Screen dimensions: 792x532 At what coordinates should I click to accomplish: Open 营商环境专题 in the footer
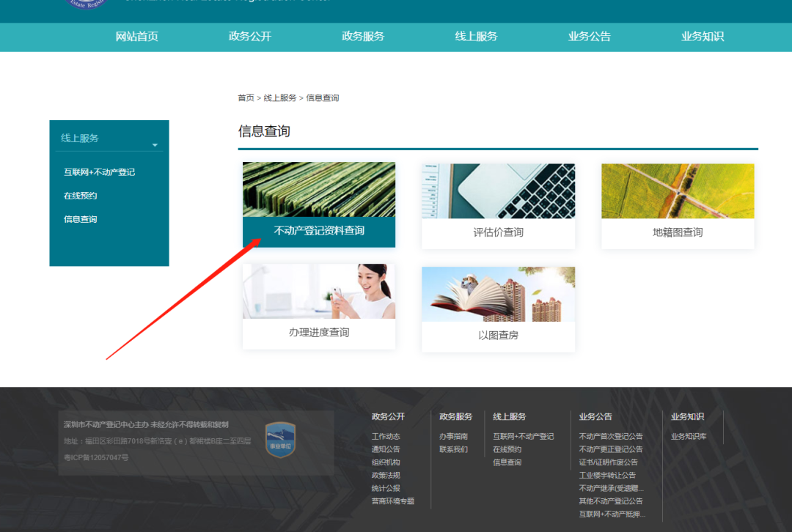click(x=392, y=501)
